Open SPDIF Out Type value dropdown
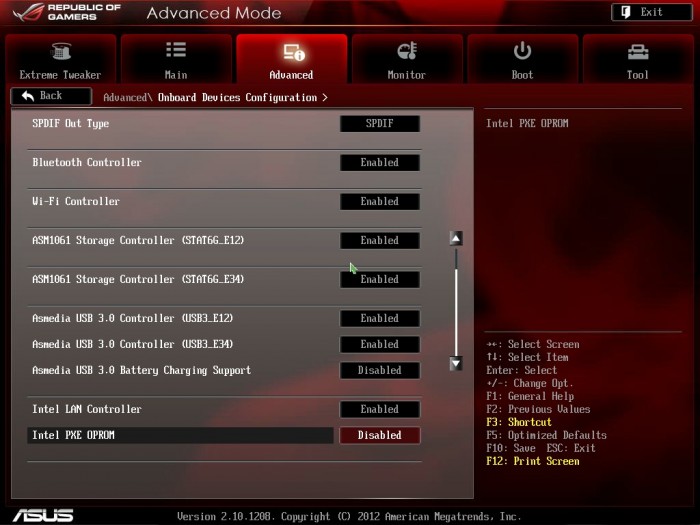Viewport: 700px width, 525px height. tap(380, 124)
